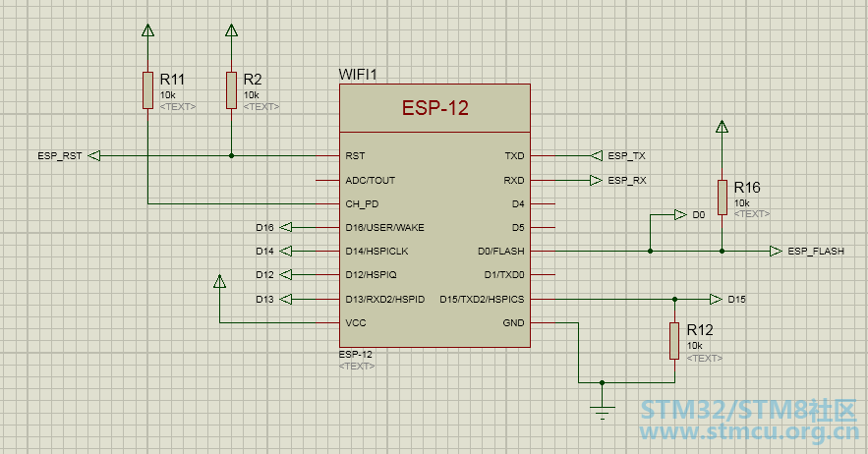The height and width of the screenshot is (454, 868).
Task: Click the D13 terminal arrow
Action: pos(286,300)
